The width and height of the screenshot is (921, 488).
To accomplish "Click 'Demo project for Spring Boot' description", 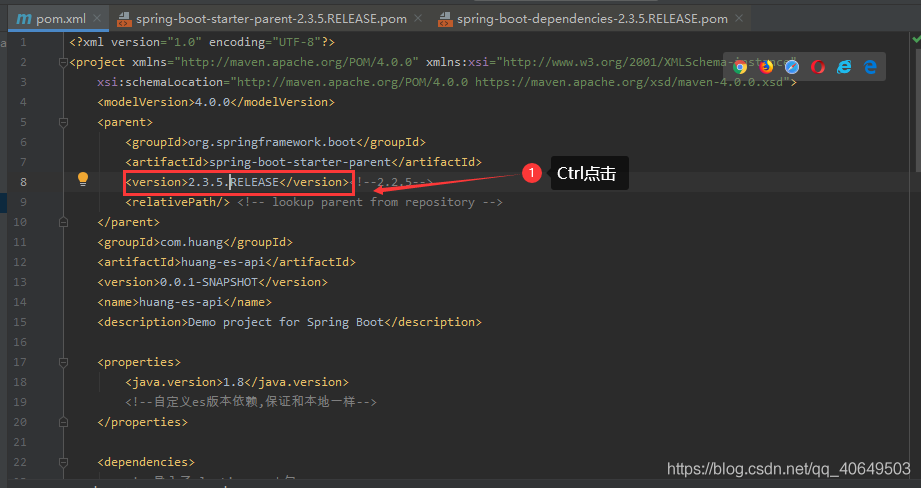I will [x=285, y=322].
